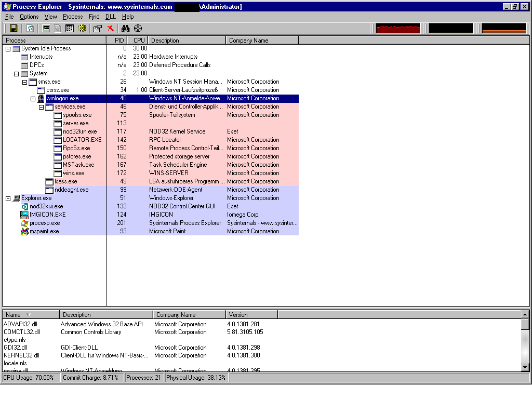Viewport: 532px width, 399px height.
Task: Open the Find menu
Action: click(94, 17)
